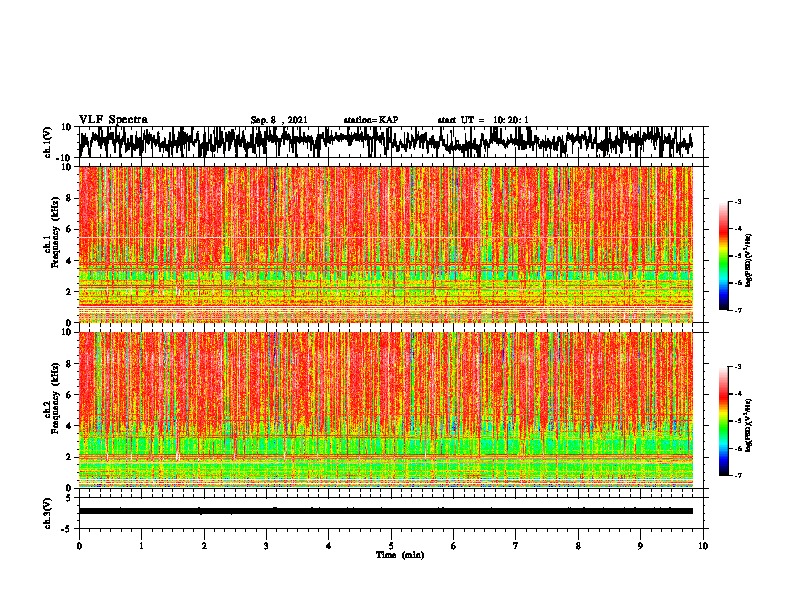Click the ch.2 spectrogram 2 kHz tick label
The height and width of the screenshot is (612, 792).
click(x=69, y=457)
